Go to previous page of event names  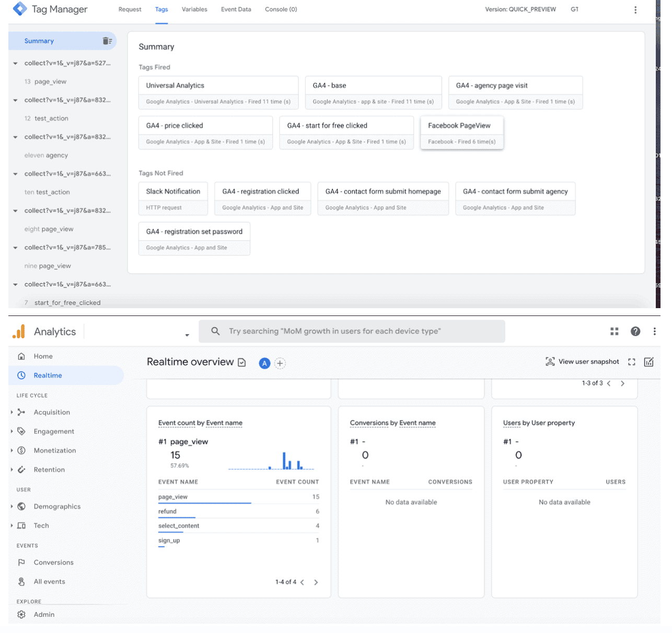coord(302,582)
